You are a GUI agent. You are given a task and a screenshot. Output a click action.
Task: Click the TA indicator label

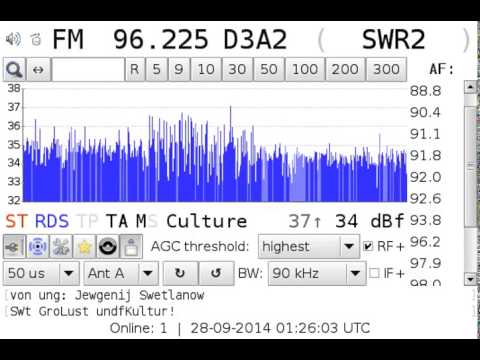click(x=117, y=221)
